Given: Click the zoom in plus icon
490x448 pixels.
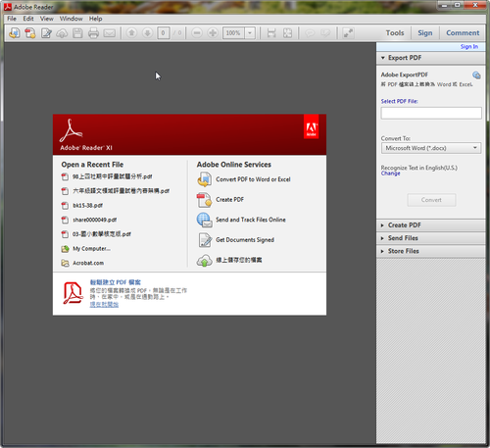Looking at the screenshot, I should point(213,33).
